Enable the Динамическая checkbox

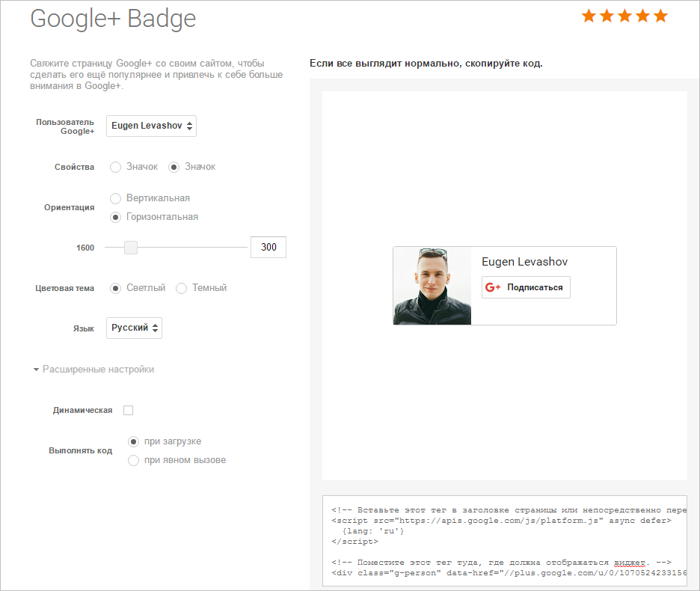pos(128,410)
